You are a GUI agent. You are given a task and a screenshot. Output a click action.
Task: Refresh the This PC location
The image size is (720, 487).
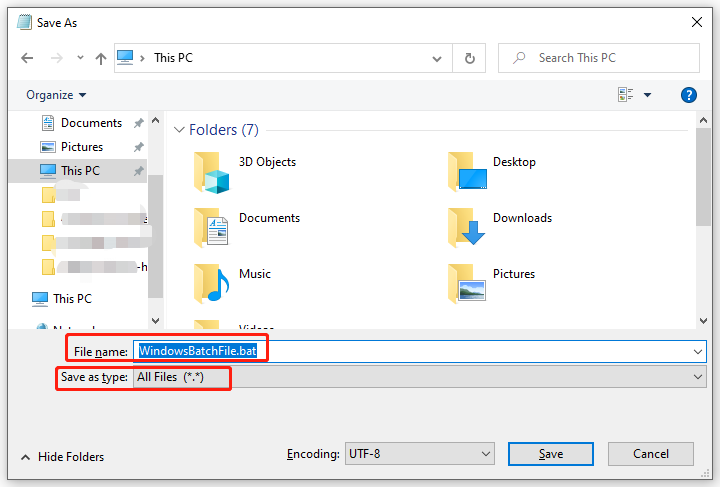point(469,58)
